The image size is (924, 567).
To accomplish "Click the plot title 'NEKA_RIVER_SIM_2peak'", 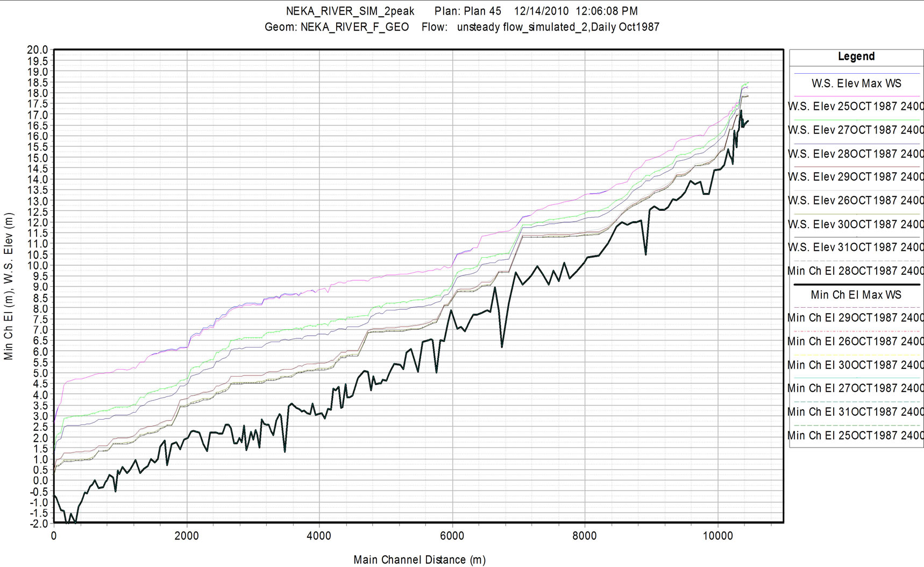I will coord(350,11).
